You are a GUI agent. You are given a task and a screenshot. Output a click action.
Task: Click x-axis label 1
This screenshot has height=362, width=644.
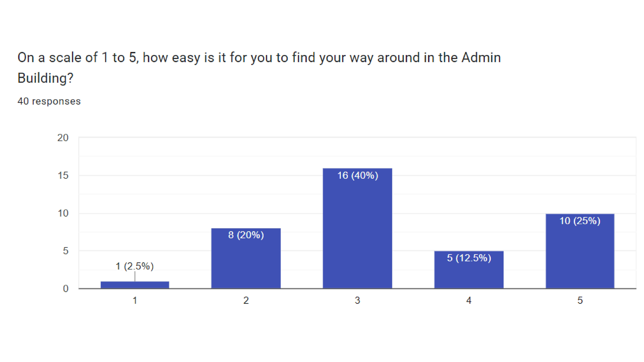coord(135,300)
